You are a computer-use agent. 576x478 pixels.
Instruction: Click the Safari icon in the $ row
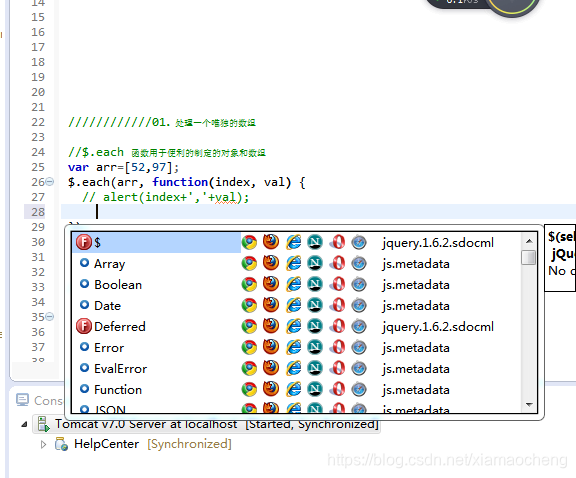click(359, 242)
